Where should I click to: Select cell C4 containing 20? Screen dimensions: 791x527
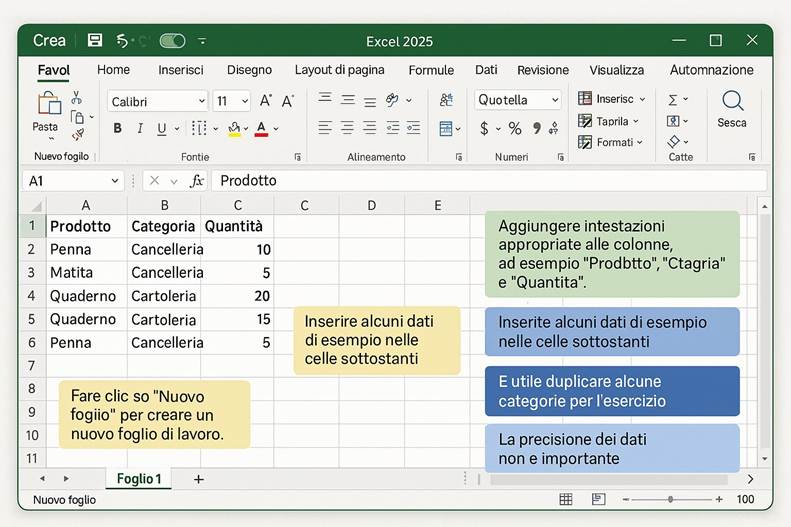pos(238,296)
